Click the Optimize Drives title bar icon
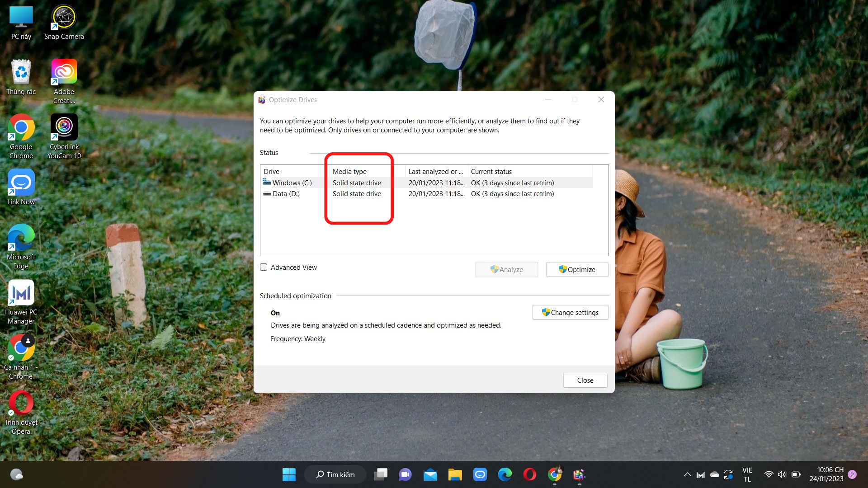 point(262,99)
